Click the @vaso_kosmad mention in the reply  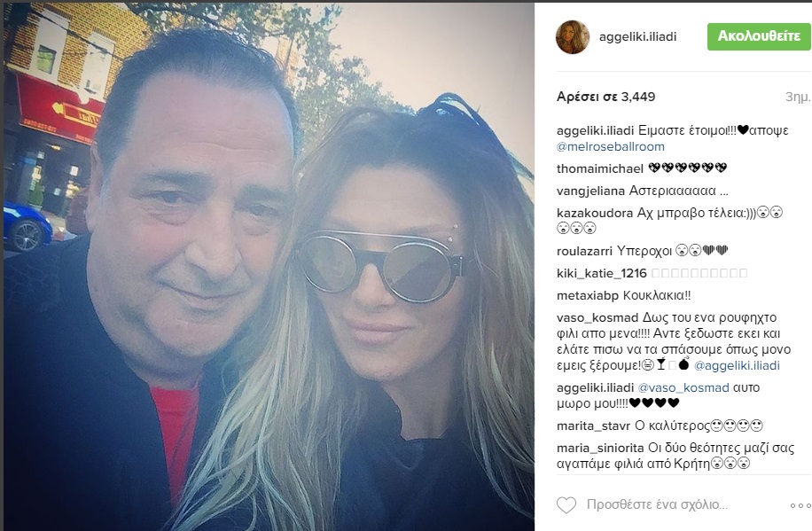683,387
